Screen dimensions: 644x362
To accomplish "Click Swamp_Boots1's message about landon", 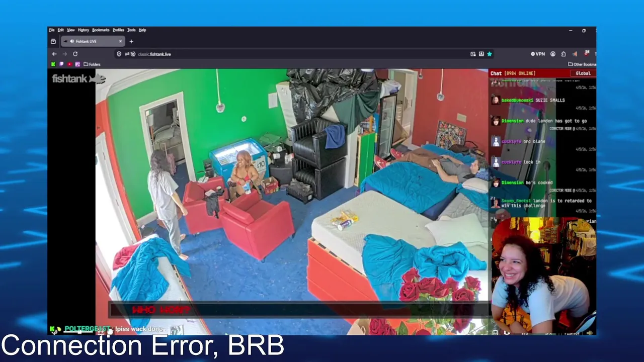I will [546, 203].
